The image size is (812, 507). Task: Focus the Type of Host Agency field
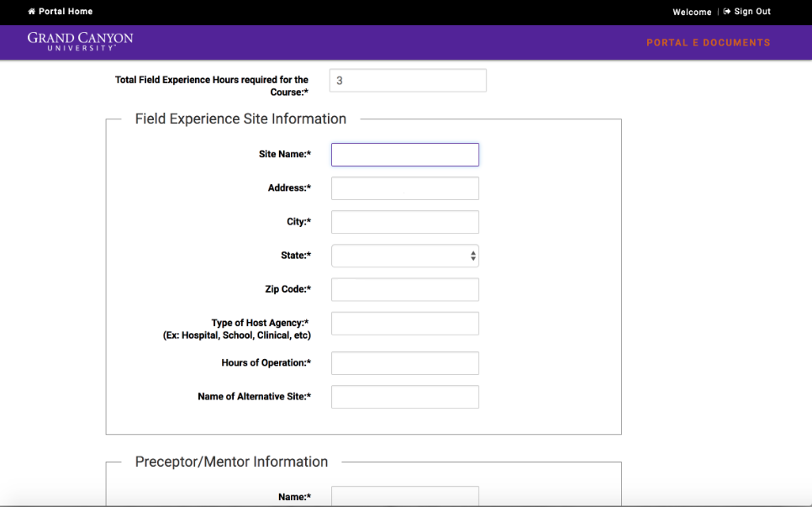point(405,323)
